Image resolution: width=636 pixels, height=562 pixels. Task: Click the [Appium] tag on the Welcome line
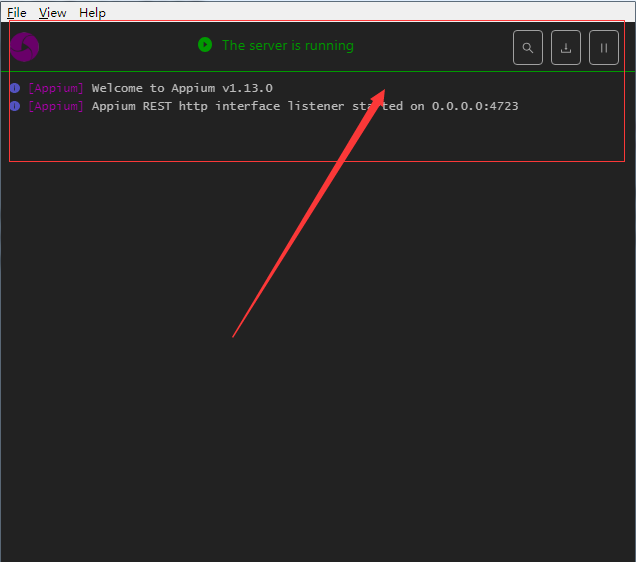(56, 88)
